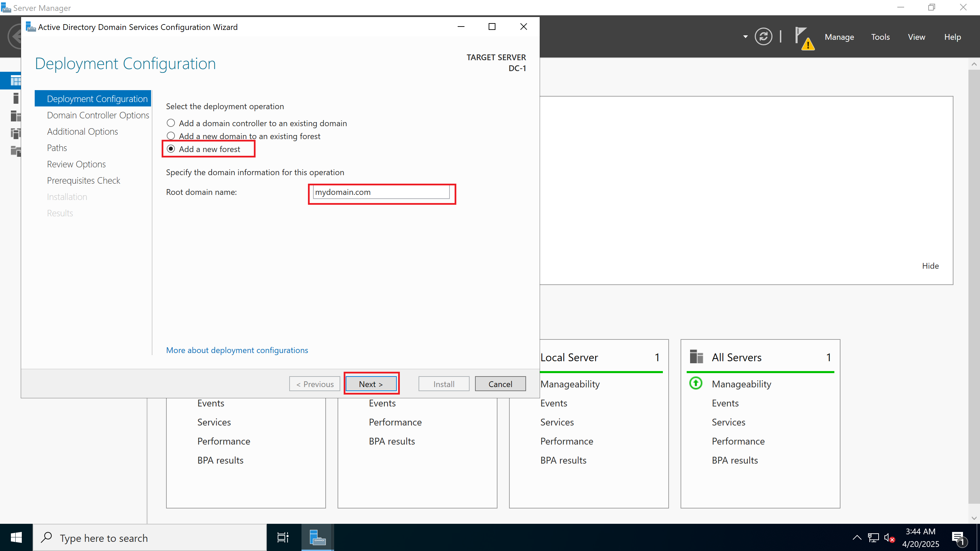980x551 pixels.
Task: Open the Tools menu
Action: pyautogui.click(x=880, y=37)
